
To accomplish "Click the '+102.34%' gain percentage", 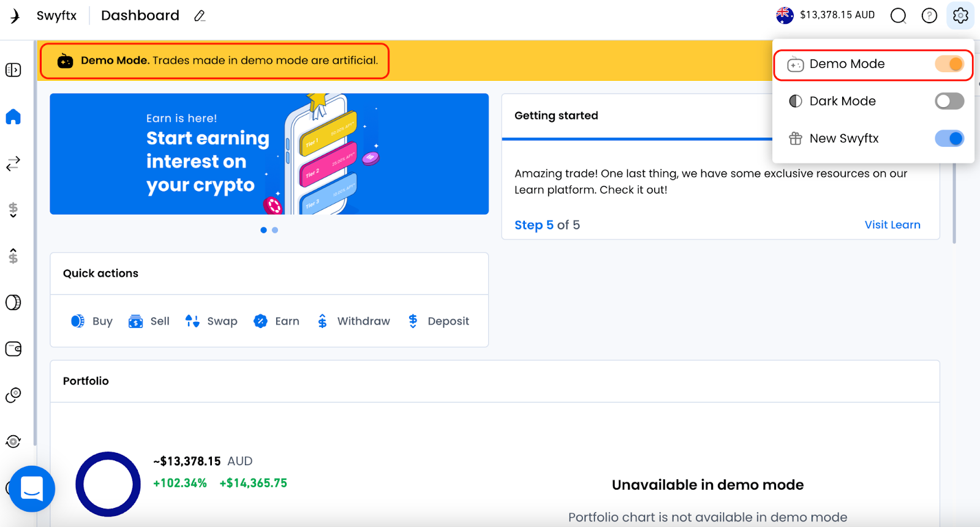I will 180,484.
